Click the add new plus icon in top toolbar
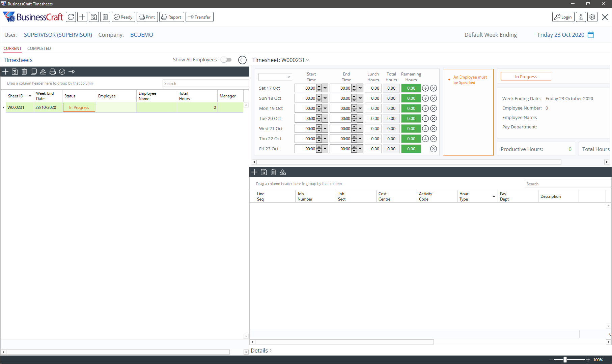 pyautogui.click(x=82, y=17)
